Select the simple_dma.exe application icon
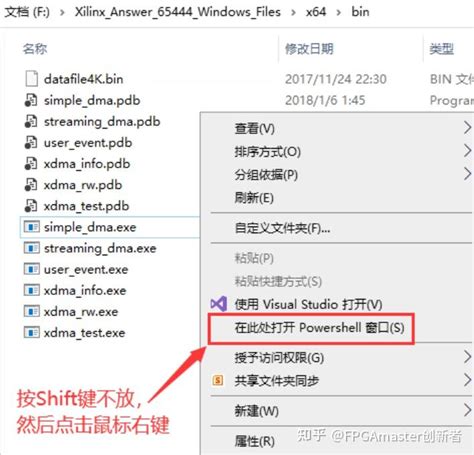The height and width of the screenshot is (455, 474). click(32, 227)
